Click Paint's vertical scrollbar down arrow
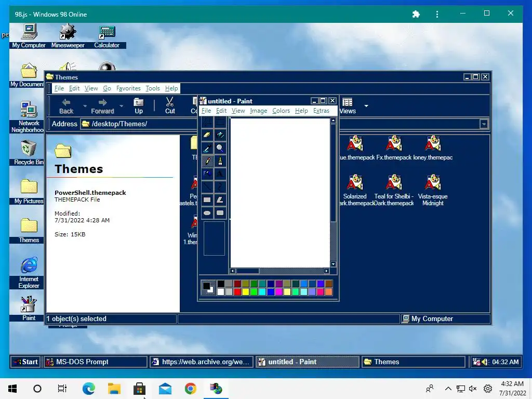 [x=333, y=264]
